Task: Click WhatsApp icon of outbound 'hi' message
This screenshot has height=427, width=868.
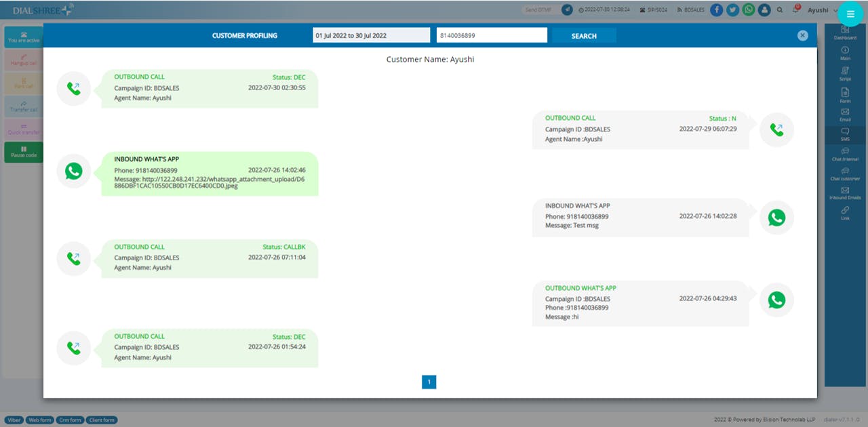Action: point(776,300)
